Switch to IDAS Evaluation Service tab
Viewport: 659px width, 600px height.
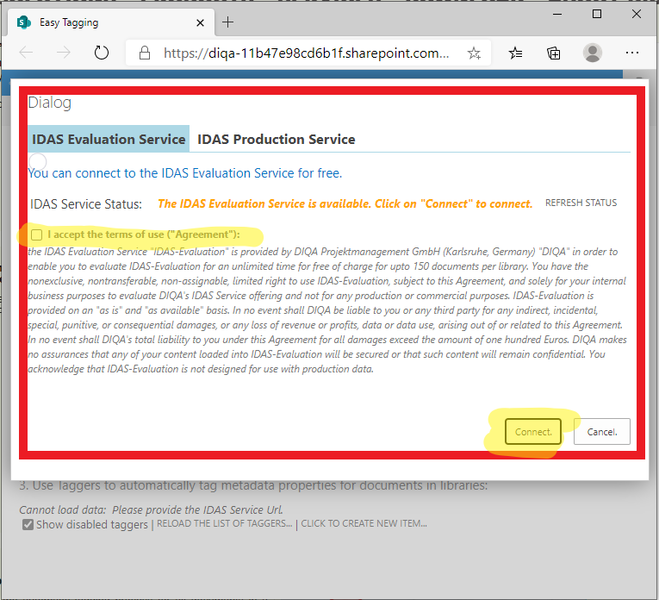pos(108,139)
